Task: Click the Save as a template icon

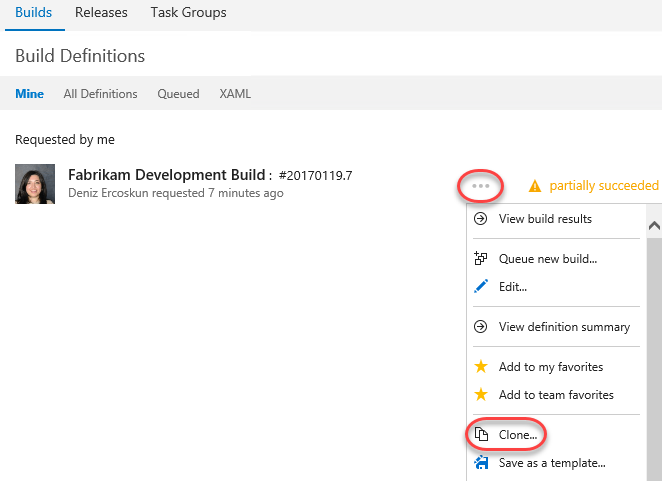Action: (x=481, y=463)
